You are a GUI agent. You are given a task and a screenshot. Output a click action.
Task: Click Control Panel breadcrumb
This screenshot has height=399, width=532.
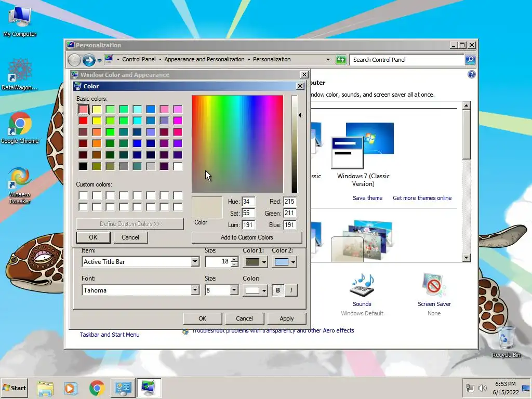[139, 59]
